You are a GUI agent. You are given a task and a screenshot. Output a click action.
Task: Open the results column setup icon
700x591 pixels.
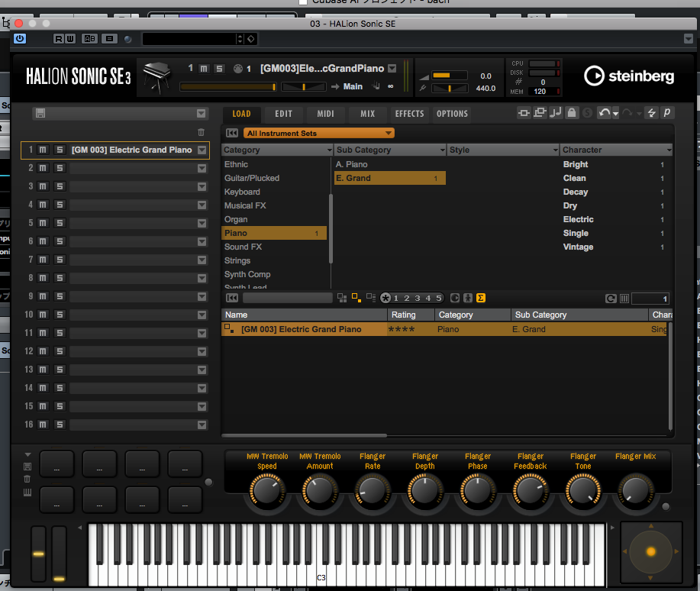(624, 299)
